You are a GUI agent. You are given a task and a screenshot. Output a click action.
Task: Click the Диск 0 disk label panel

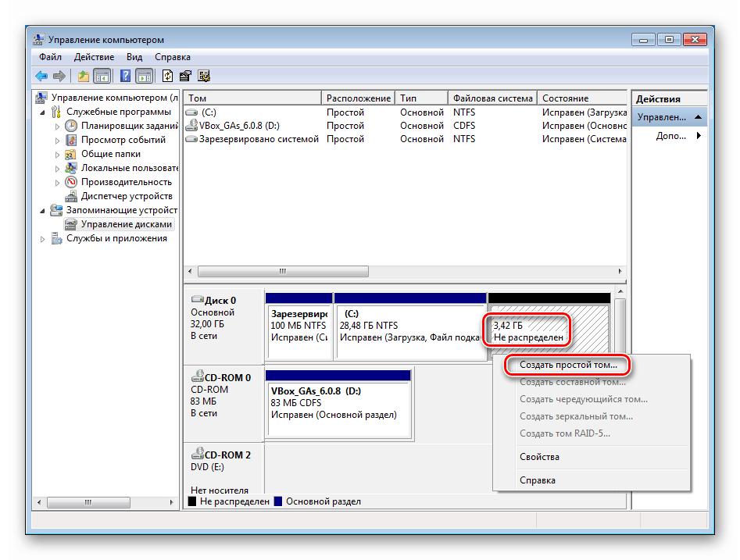pyautogui.click(x=223, y=326)
